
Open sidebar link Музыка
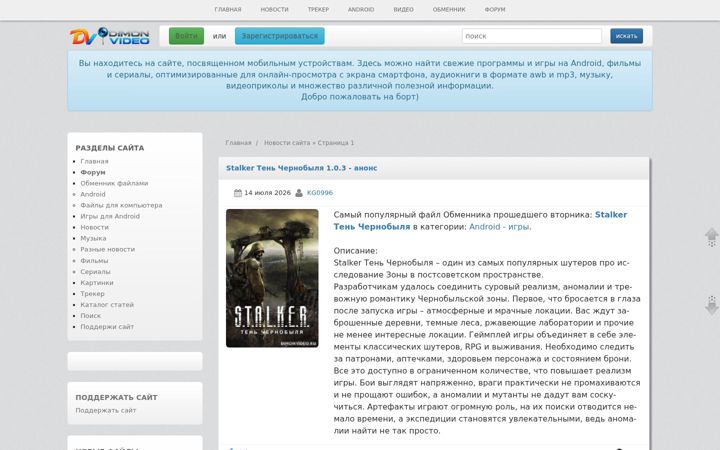[x=93, y=238]
